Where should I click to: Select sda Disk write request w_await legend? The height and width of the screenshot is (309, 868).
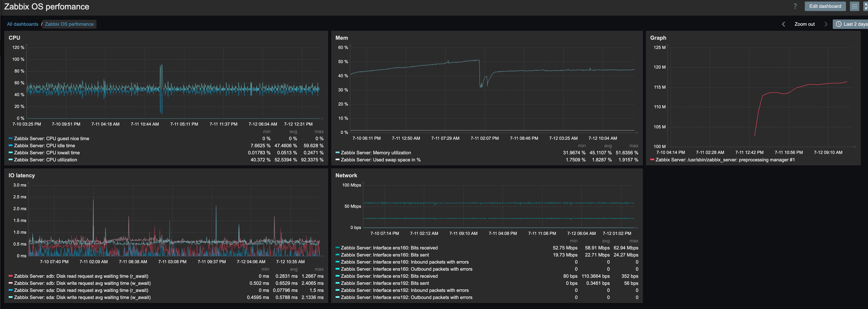(82, 297)
